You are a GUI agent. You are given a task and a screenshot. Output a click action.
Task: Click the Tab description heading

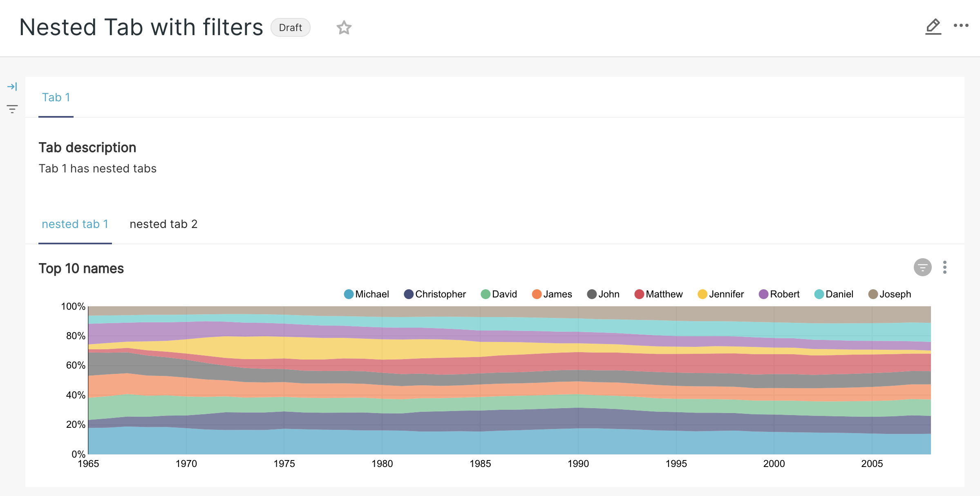pyautogui.click(x=87, y=147)
